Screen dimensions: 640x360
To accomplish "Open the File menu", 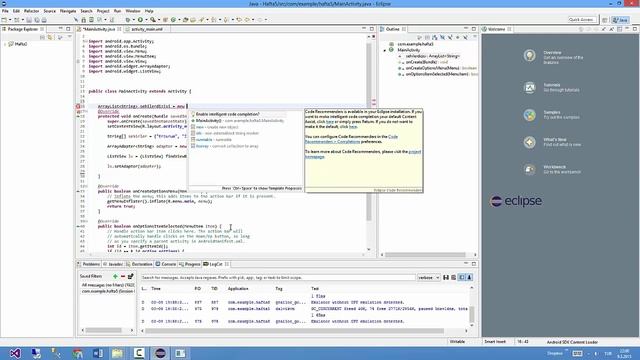I will [5, 11].
